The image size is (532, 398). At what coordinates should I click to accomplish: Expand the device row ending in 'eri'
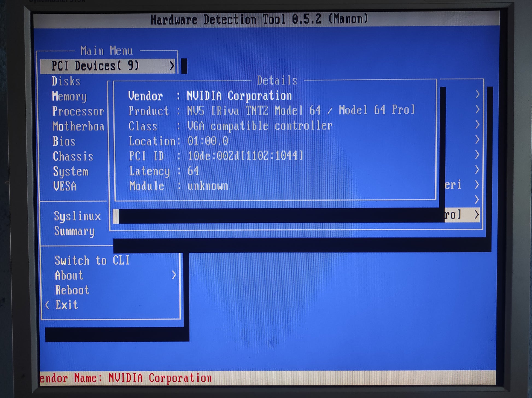tap(477, 185)
